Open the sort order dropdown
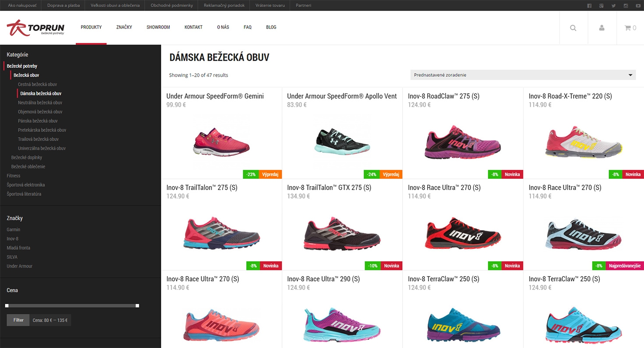This screenshot has width=644, height=348. [x=523, y=75]
